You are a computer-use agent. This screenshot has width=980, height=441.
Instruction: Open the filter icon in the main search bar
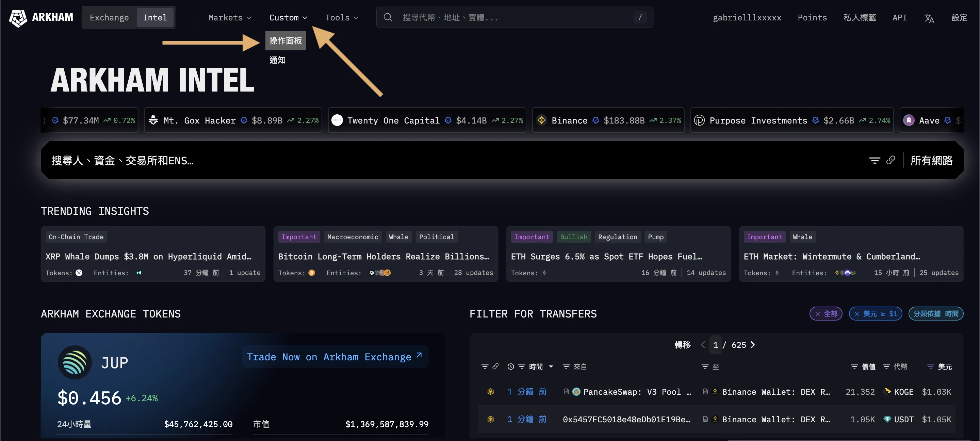[875, 160]
